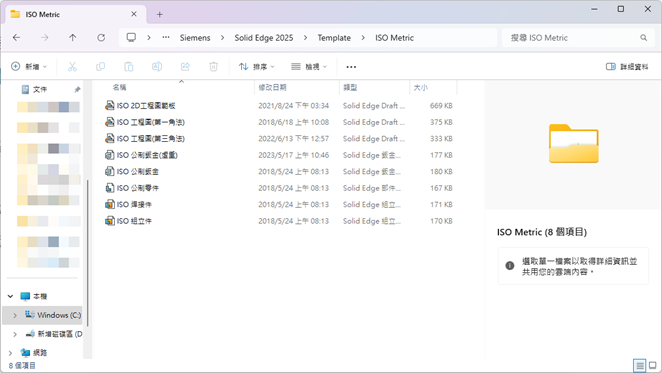Viewport: 662px width, 373px height.
Task: Click date 2021/8/24 下午 03:34
Action: (293, 106)
